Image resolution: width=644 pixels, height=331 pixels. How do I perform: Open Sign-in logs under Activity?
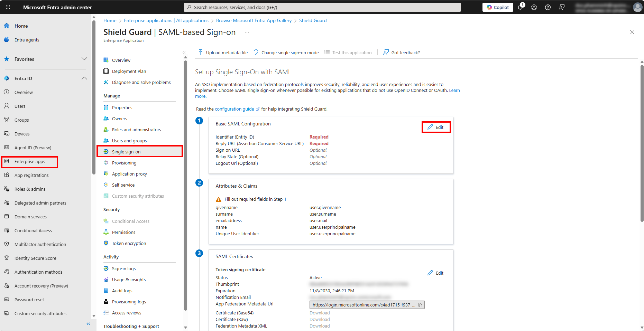pos(123,268)
